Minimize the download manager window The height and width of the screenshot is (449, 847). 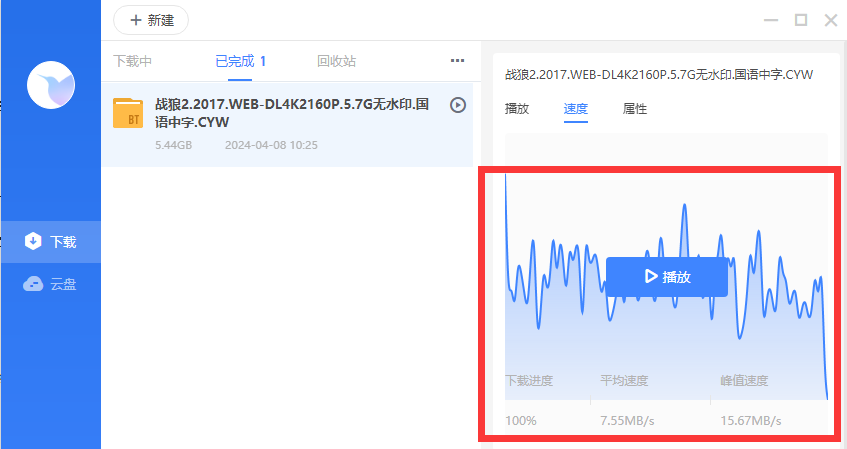[x=770, y=20]
